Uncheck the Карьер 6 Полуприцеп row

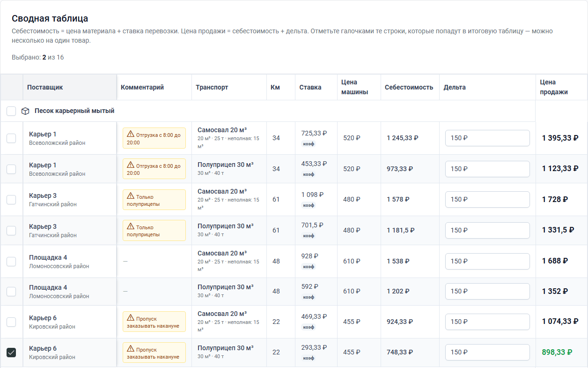[11, 353]
